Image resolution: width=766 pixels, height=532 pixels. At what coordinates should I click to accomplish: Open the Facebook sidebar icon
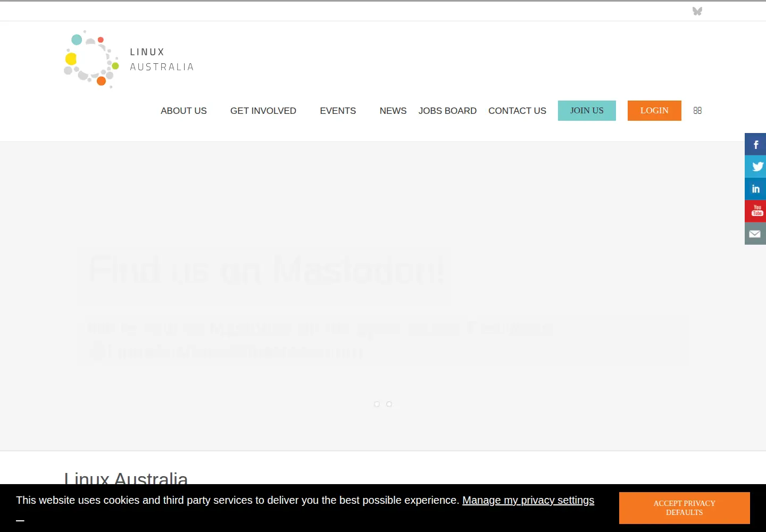click(755, 144)
